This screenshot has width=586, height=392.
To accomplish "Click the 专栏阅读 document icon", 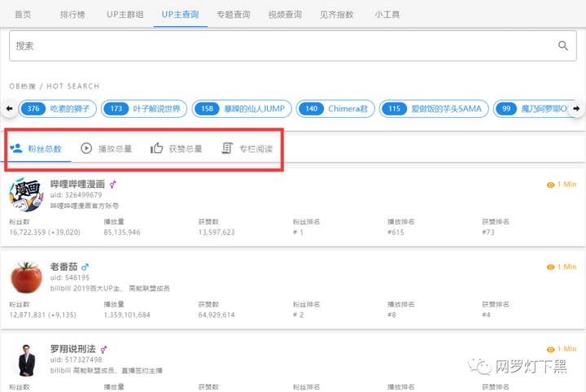I will click(x=227, y=148).
